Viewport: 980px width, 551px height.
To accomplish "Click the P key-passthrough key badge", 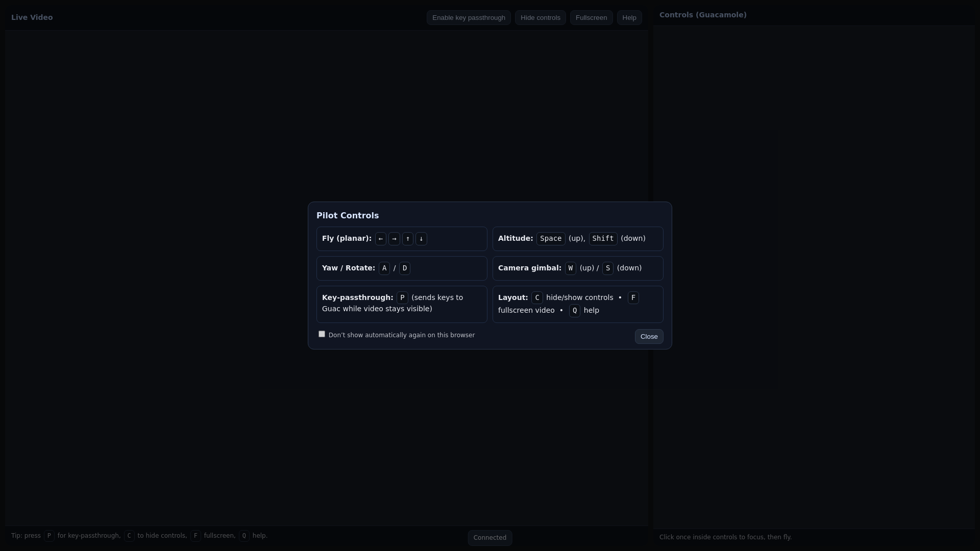I will [x=402, y=298].
